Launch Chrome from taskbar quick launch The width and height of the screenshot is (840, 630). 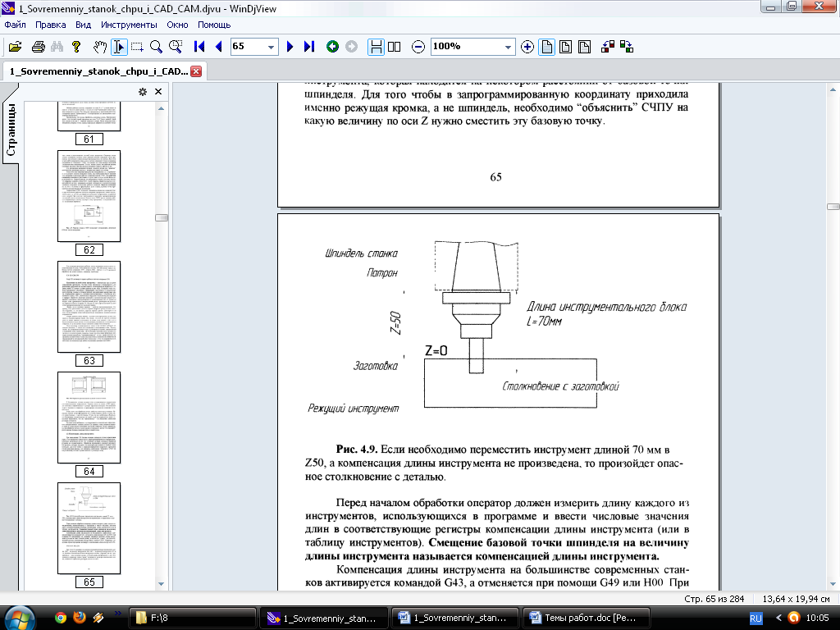(x=61, y=618)
